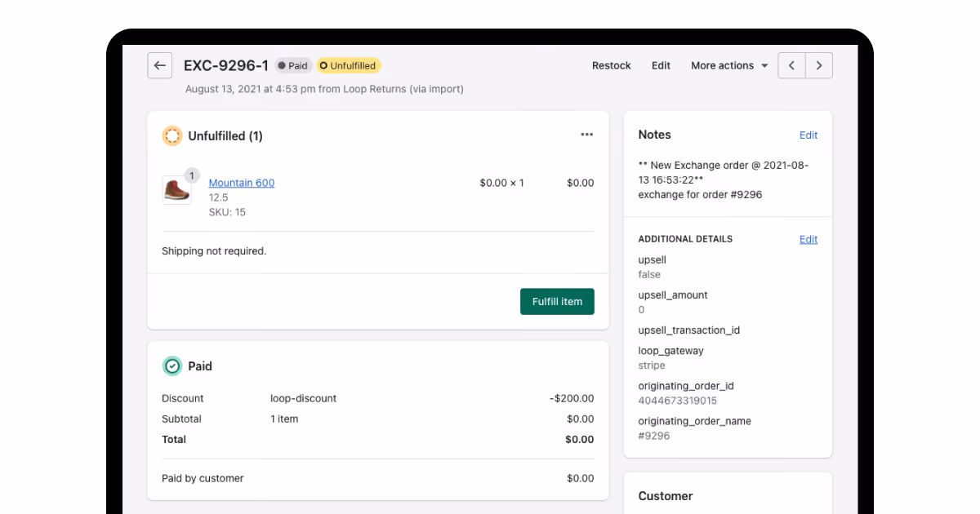
Task: Click the orange Unfulfilled status icon
Action: coord(171,136)
